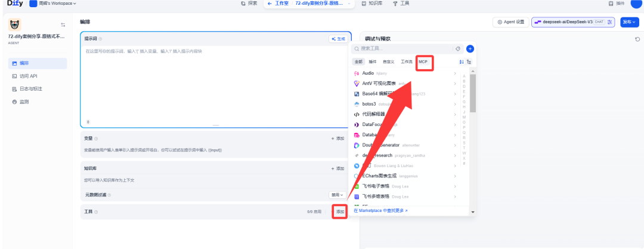Click 添加 in the 工具 section

tap(340, 212)
